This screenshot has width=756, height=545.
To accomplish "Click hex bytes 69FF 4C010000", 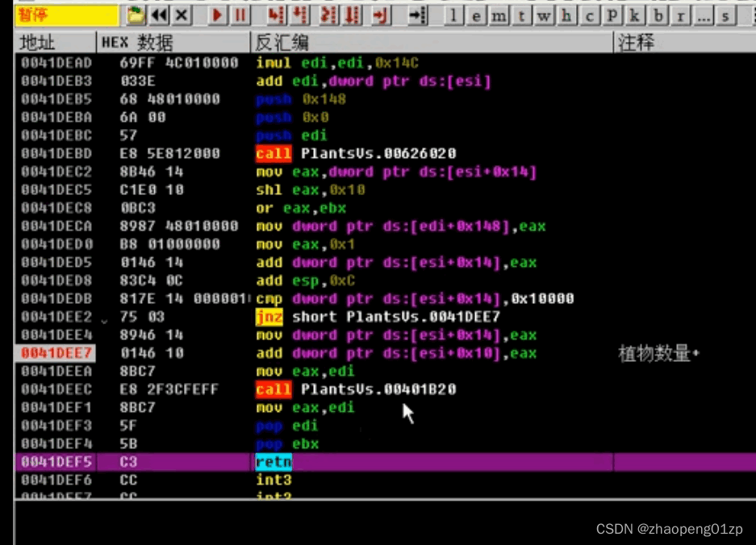I will pos(179,63).
